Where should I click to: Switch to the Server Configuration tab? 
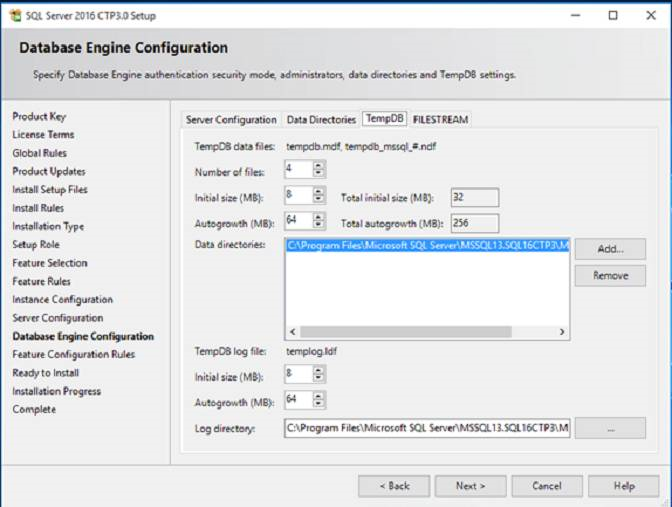231,120
